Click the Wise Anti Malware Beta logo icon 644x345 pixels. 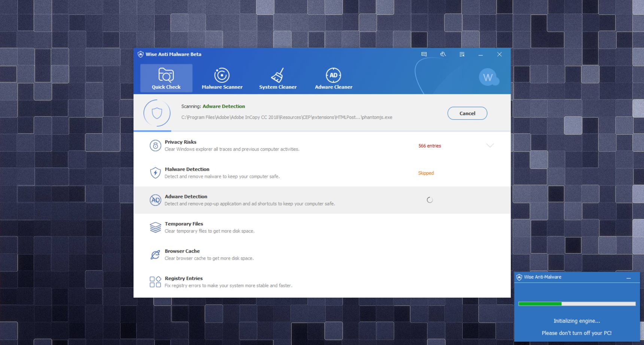pos(140,54)
